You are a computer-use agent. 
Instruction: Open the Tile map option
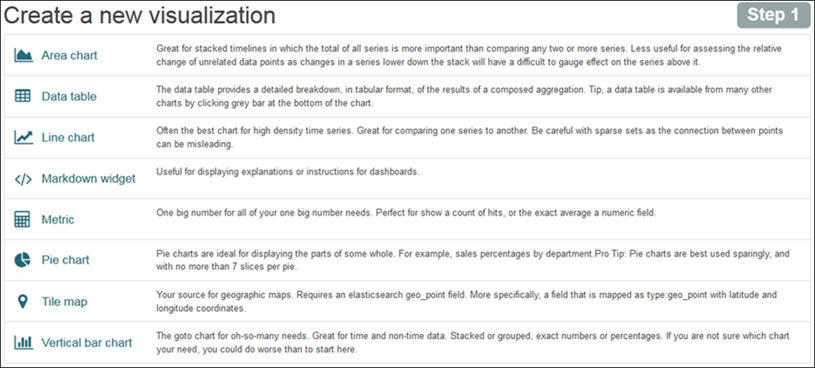click(64, 301)
